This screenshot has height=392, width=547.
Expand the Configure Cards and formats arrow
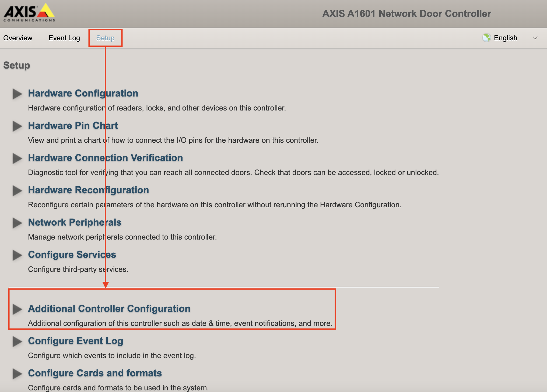click(x=17, y=374)
